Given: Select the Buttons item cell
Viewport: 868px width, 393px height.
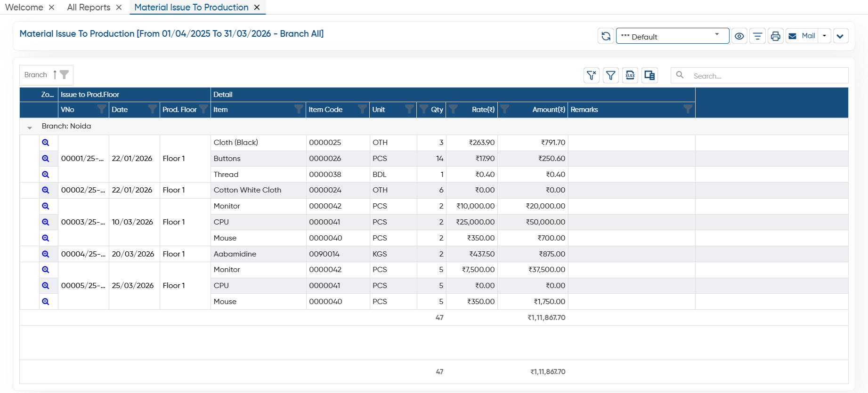Looking at the screenshot, I should tap(258, 159).
